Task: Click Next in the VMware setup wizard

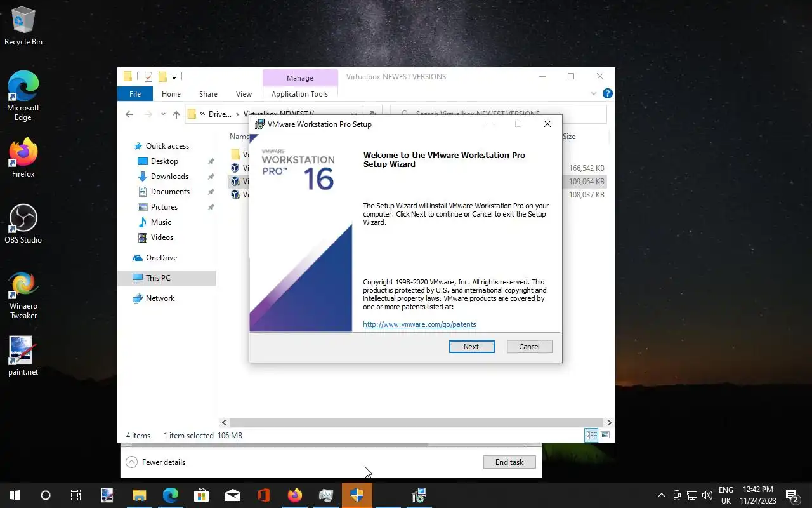Action: 471,347
